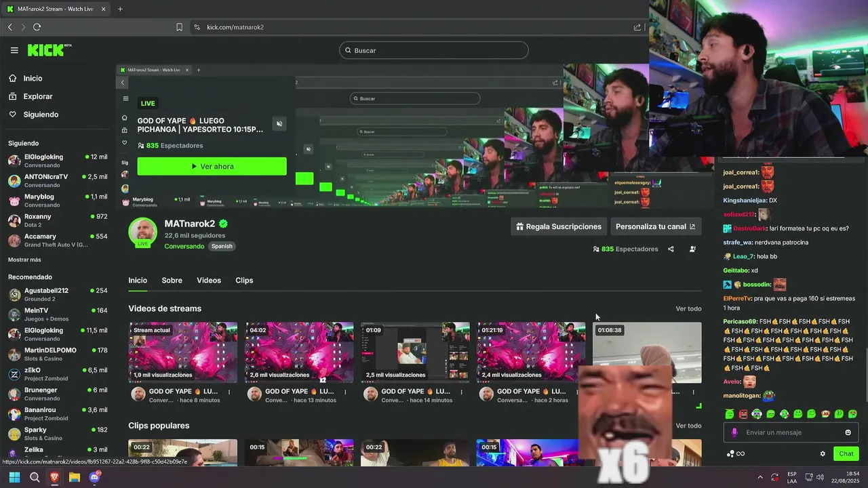The height and width of the screenshot is (488, 868).
Task: Click the Windows Start button
Action: [14, 477]
